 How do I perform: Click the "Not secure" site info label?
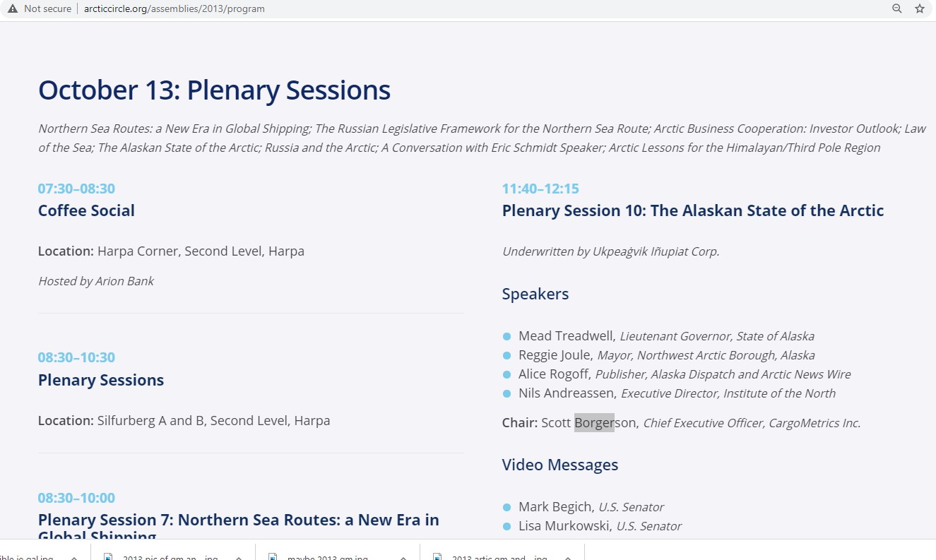pos(47,8)
